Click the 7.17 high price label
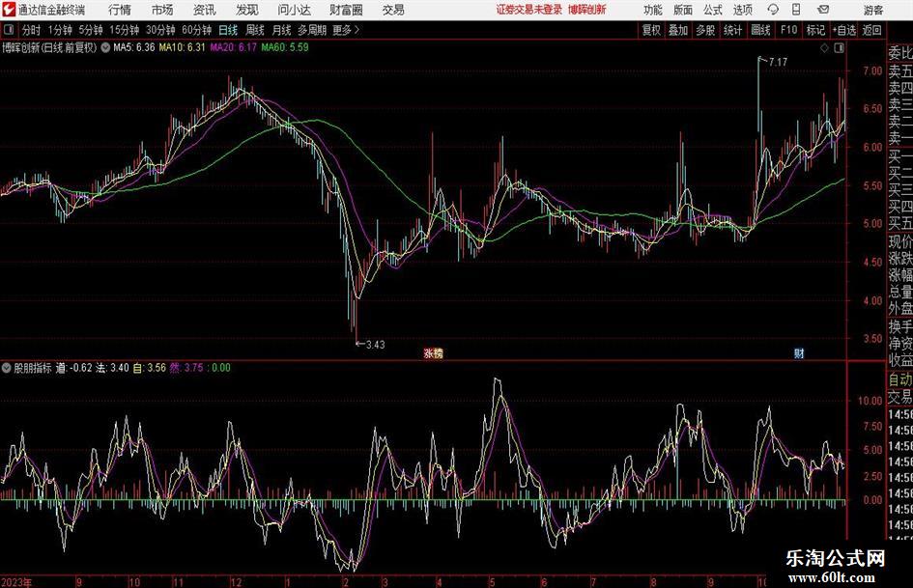 tap(778, 62)
